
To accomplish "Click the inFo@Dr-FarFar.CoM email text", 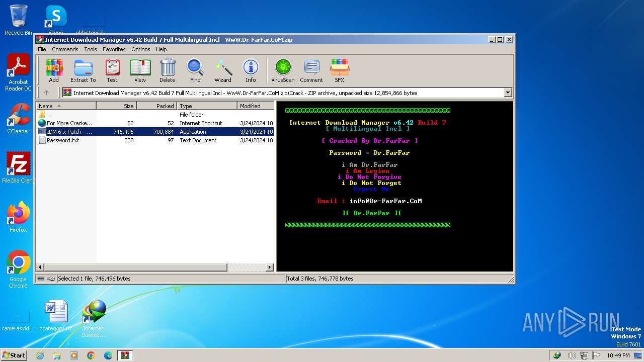I will [386, 201].
